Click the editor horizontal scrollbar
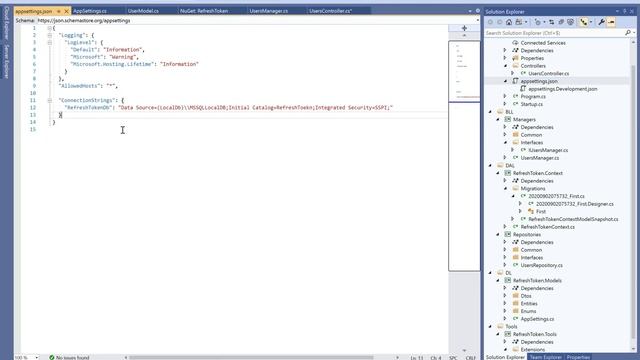Viewport: 640px width, 360px height. coord(251,358)
